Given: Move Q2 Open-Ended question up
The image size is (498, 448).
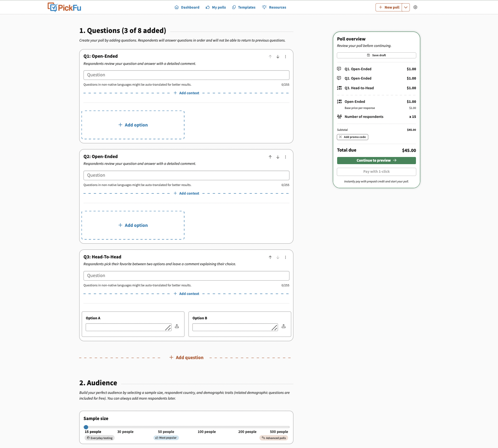Looking at the screenshot, I should click(270, 157).
